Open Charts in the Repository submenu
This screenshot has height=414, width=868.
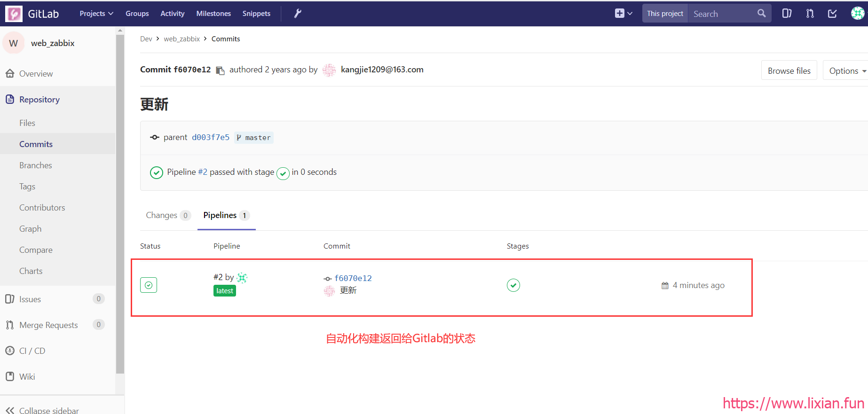point(31,271)
